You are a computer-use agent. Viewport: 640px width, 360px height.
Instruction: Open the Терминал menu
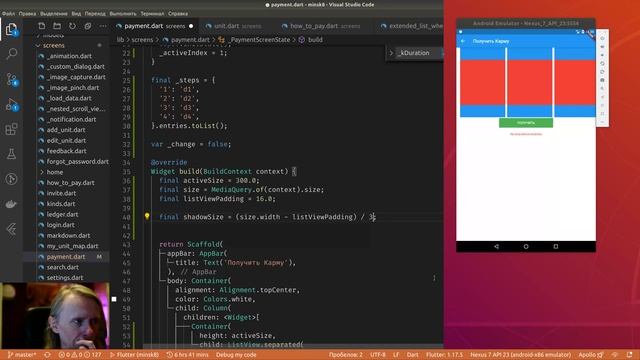[152, 13]
